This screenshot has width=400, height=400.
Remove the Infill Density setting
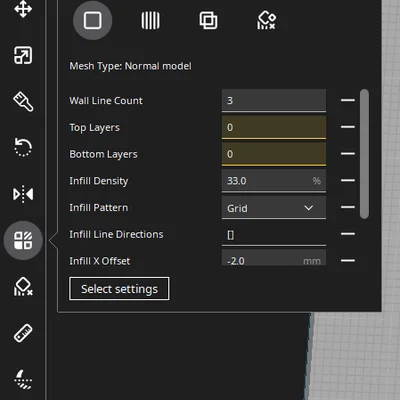tap(348, 180)
